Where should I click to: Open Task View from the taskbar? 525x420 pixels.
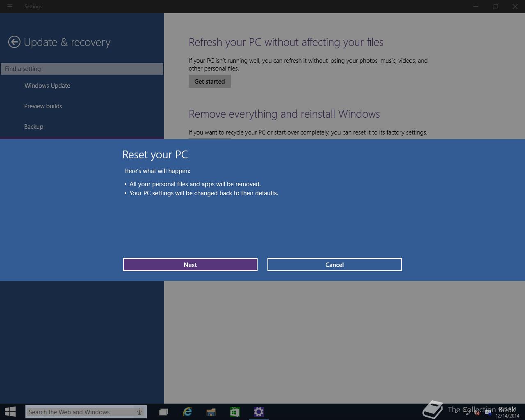point(164,412)
